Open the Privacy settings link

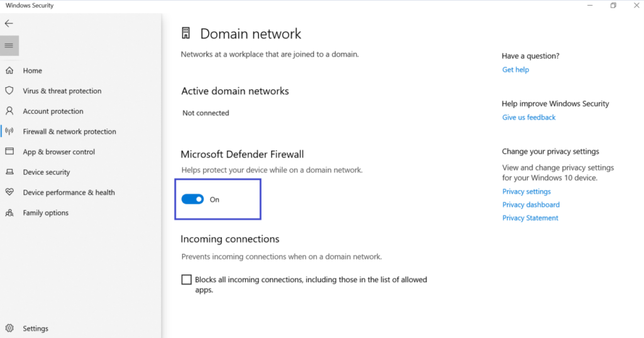(526, 192)
